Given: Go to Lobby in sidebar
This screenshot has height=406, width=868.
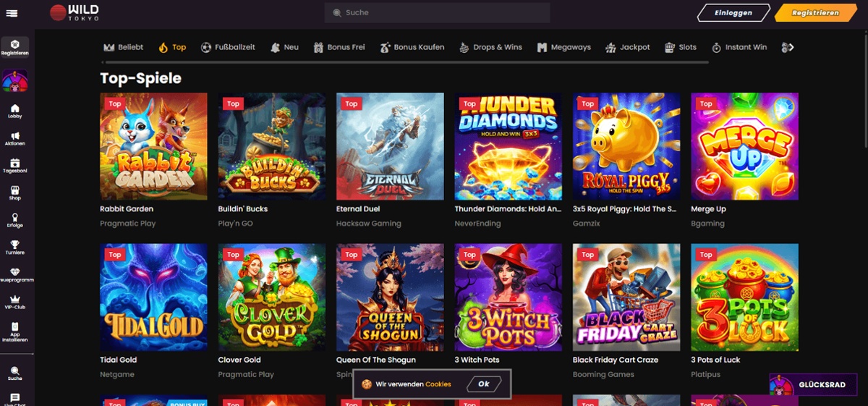Looking at the screenshot, I should (14, 111).
